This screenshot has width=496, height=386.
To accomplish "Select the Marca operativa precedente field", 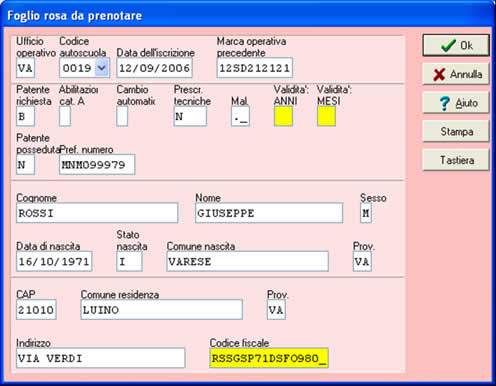I will click(x=255, y=68).
